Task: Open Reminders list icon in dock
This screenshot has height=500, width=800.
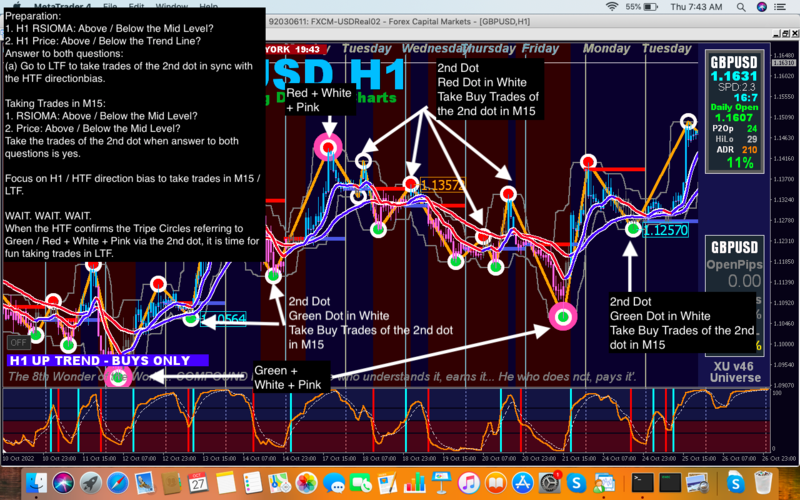Action: point(252,482)
